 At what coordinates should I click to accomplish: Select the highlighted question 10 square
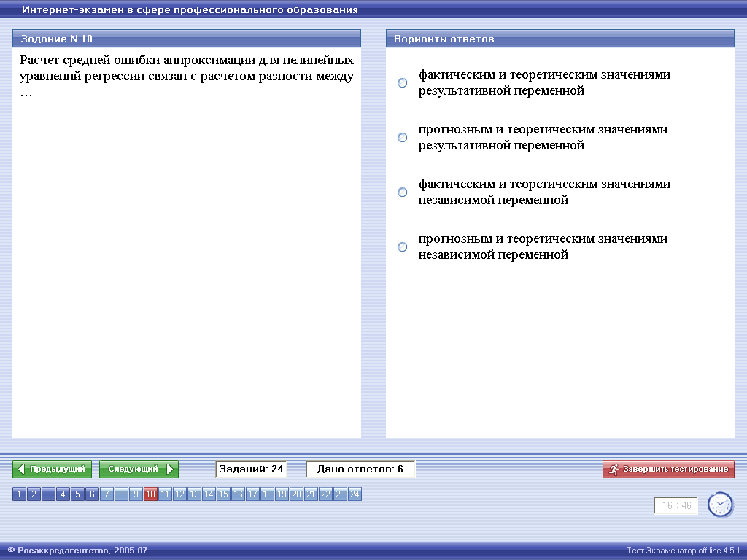[150, 494]
